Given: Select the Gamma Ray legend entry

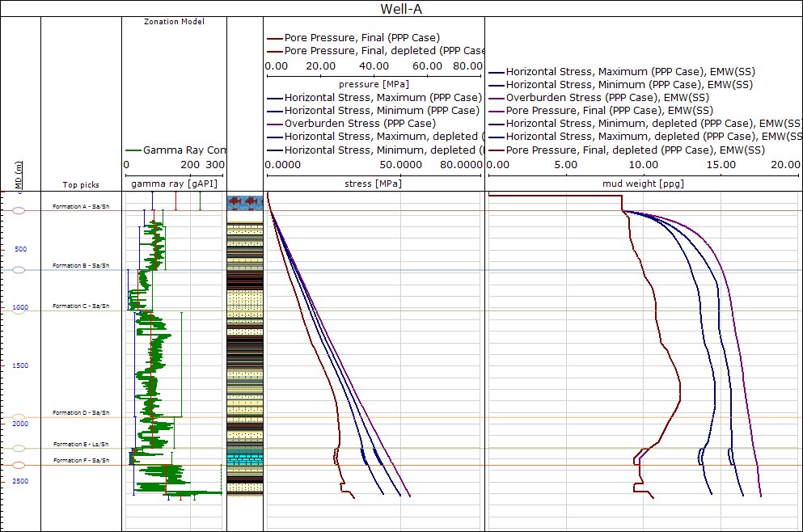Looking at the screenshot, I should pyautogui.click(x=176, y=150).
